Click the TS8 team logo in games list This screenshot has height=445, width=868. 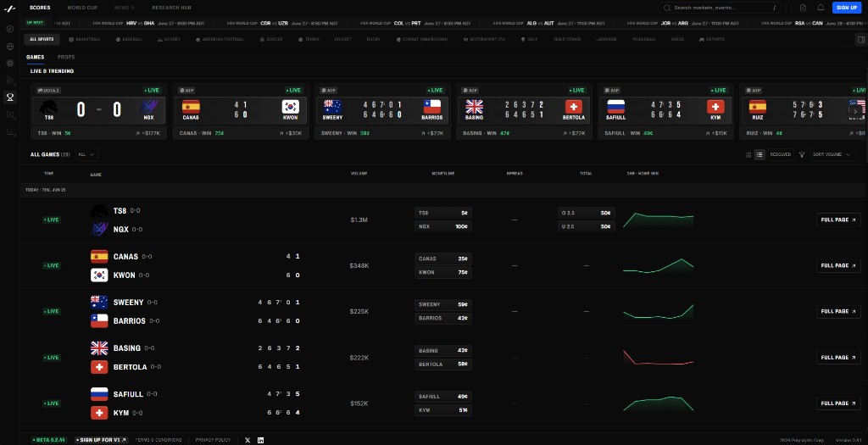tap(99, 211)
